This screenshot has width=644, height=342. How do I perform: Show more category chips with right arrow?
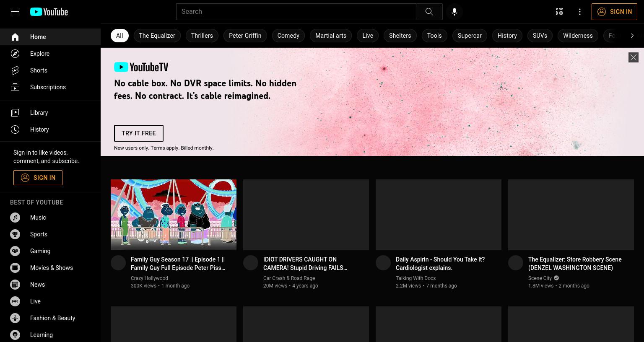(632, 36)
